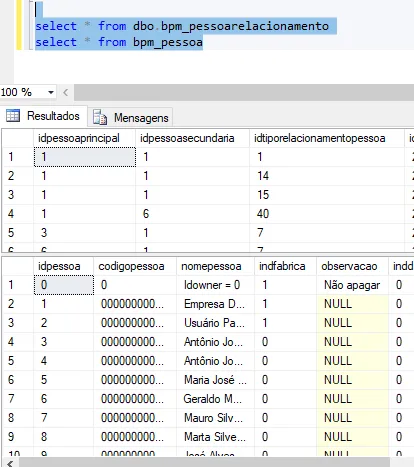
Task: Switch to the Mensagens tab
Action: [130, 117]
